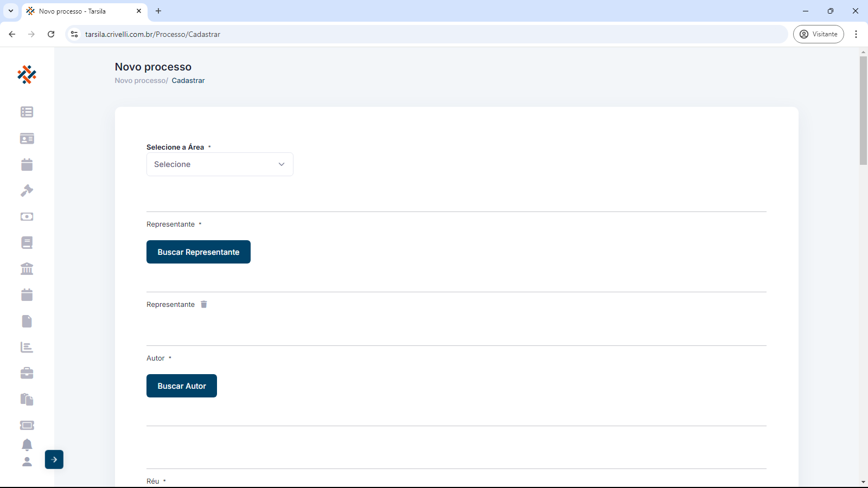Open the Chrome three-dot menu
Screen dimensions: 868x488
[x=856, y=34]
